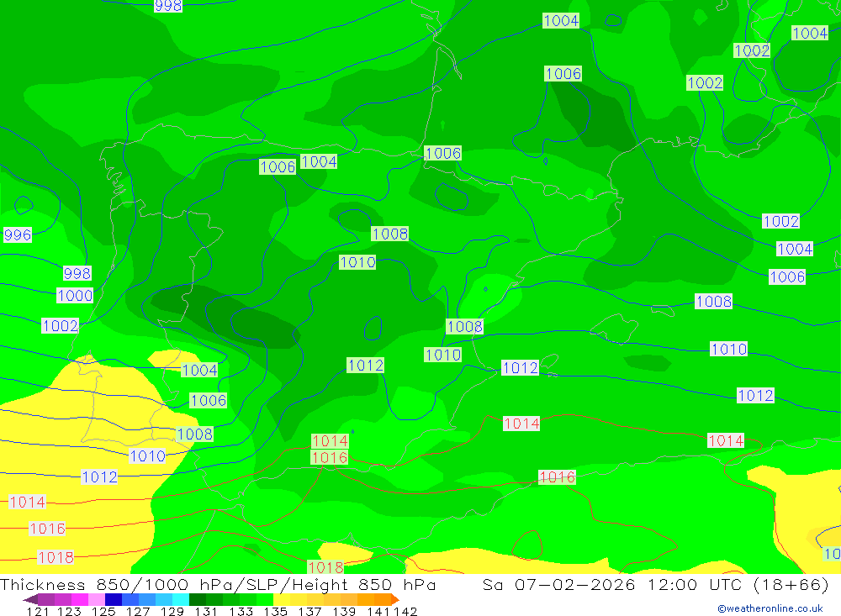
Task: Select the map title 'Thickness 850/1000 hPa/SLP/Height 850 hPa'
Action: click(x=218, y=584)
